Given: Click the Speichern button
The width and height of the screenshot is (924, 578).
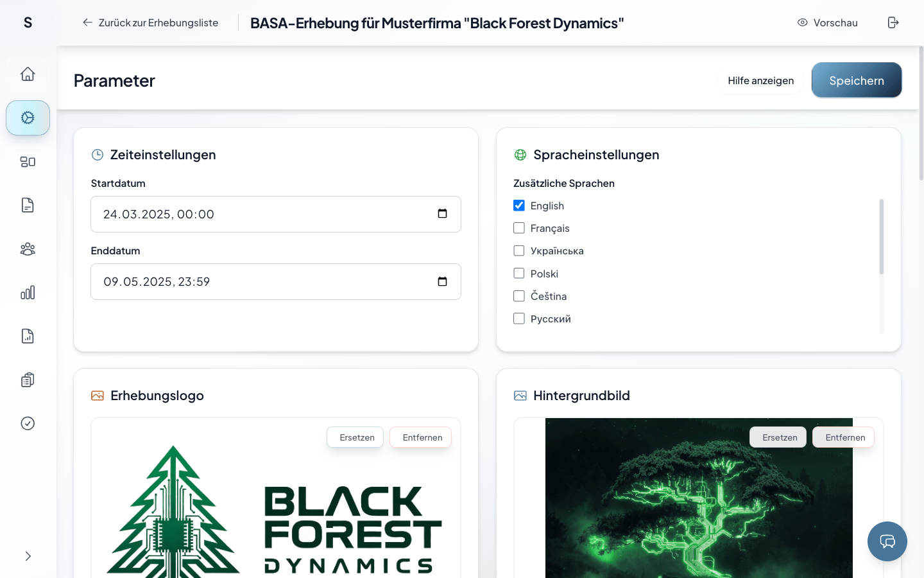Looking at the screenshot, I should pos(857,80).
